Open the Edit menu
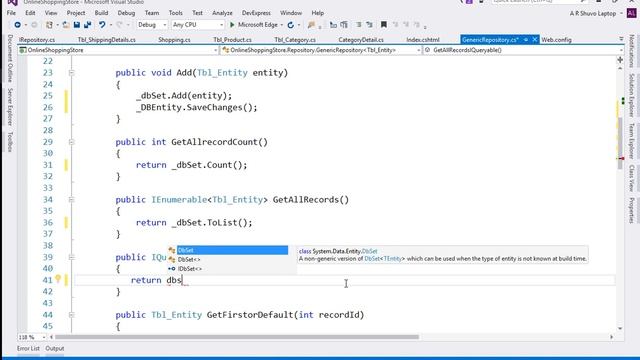The width and height of the screenshot is (640, 360). [x=30, y=13]
